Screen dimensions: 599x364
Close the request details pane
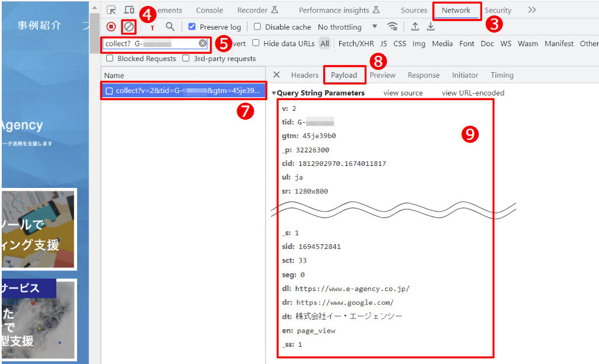click(276, 75)
